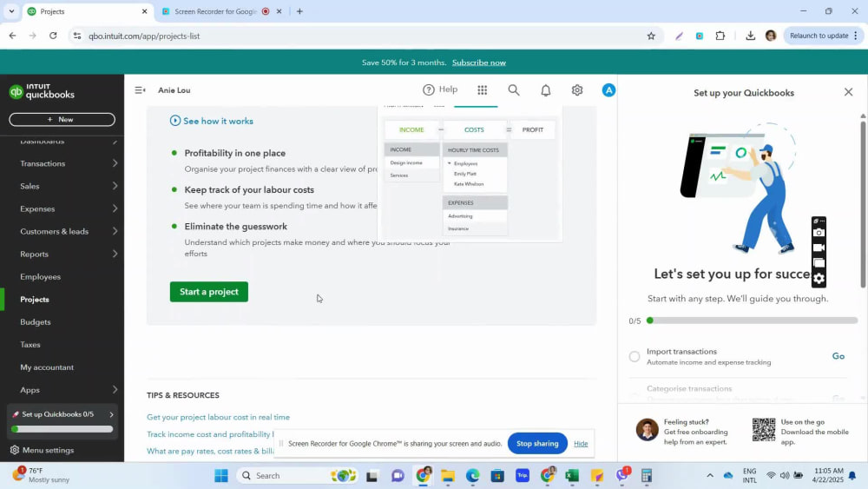Open Menu settings in sidebar

tap(48, 450)
